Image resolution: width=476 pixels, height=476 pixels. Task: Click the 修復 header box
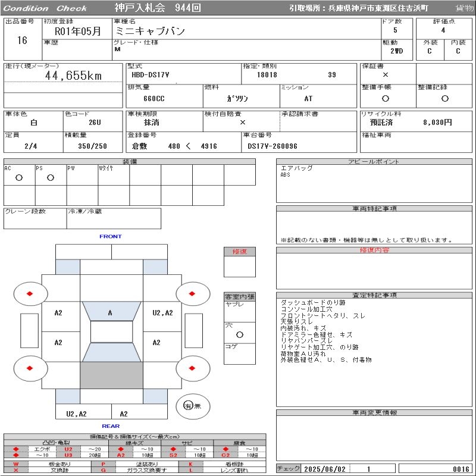click(x=239, y=252)
